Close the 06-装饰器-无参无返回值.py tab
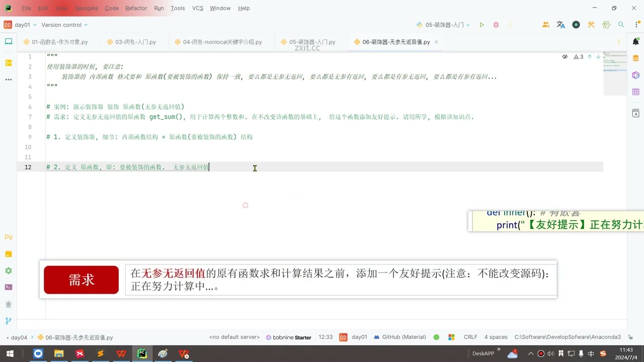This screenshot has height=362, width=644. click(436, 42)
